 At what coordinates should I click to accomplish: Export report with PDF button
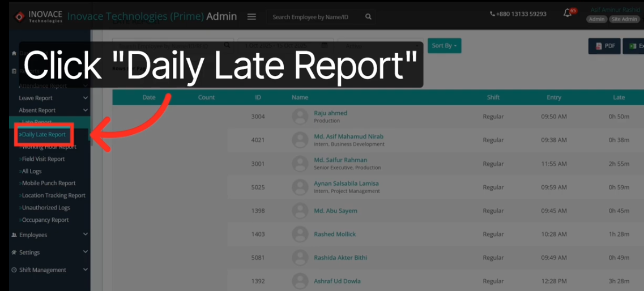[605, 46]
